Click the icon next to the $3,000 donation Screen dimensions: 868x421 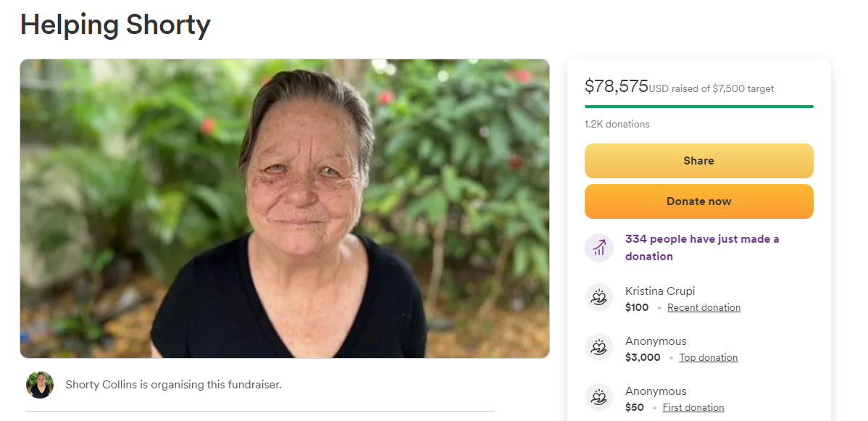(x=599, y=348)
